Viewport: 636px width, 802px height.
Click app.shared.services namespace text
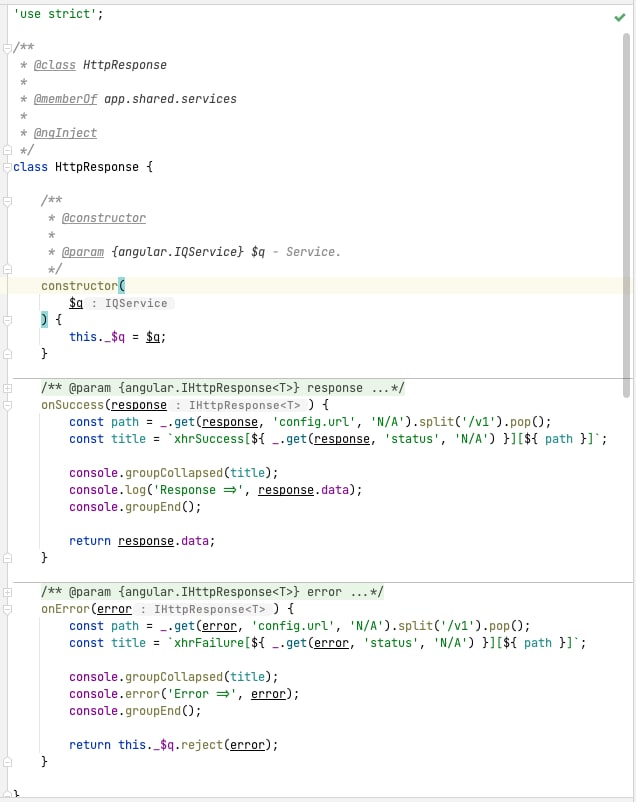[170, 99]
